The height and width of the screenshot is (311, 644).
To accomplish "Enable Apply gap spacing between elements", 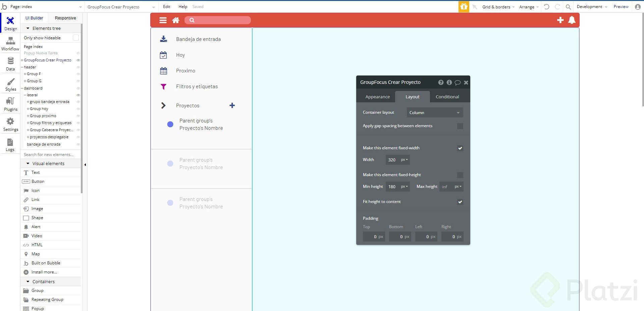I will click(x=460, y=126).
